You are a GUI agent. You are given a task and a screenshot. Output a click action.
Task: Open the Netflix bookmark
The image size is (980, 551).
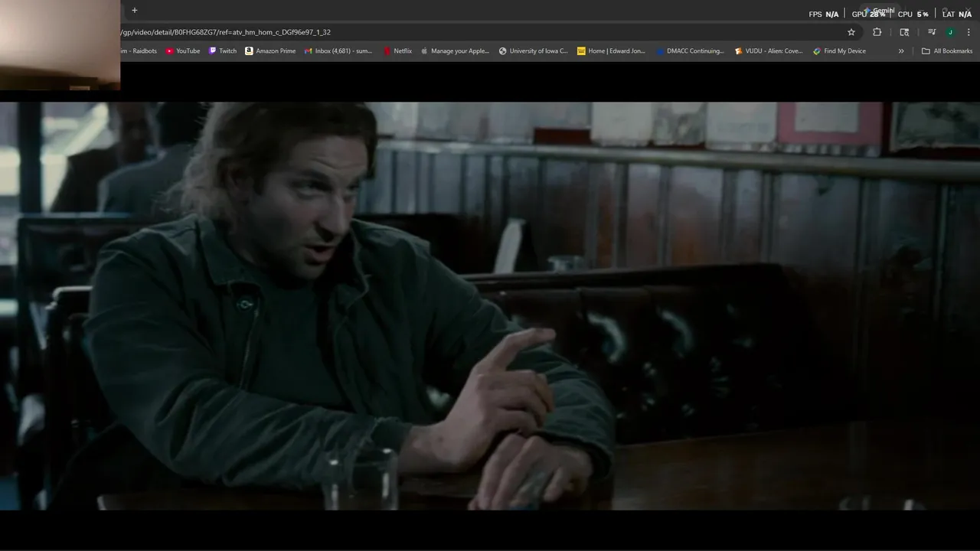(x=397, y=51)
